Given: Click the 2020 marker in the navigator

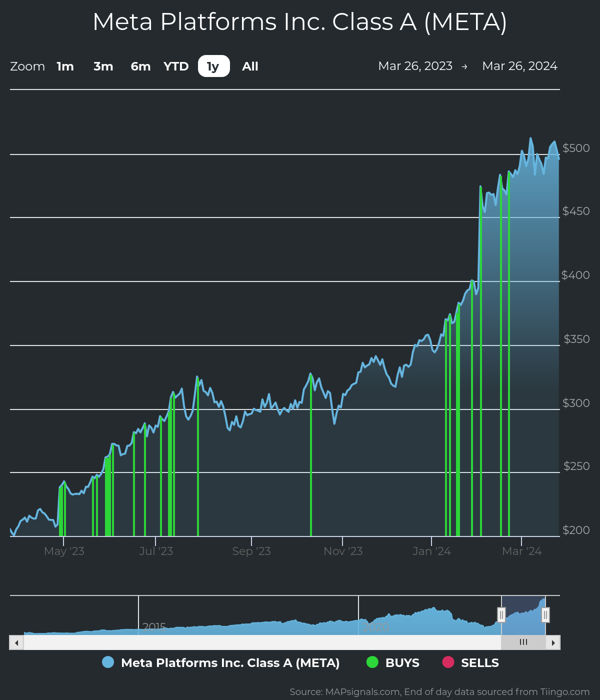Looking at the screenshot, I should (375, 626).
